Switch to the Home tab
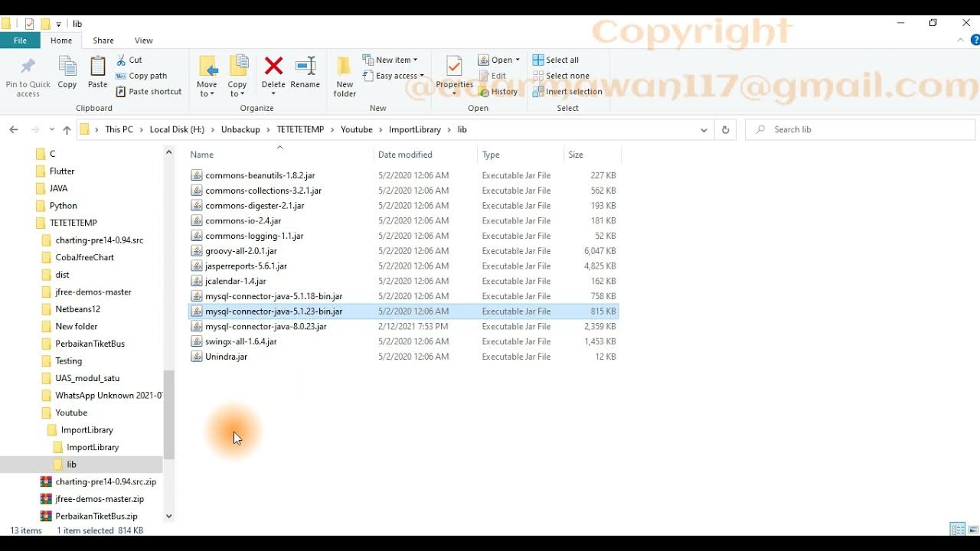Viewport: 980px width, 551px height. (61, 41)
